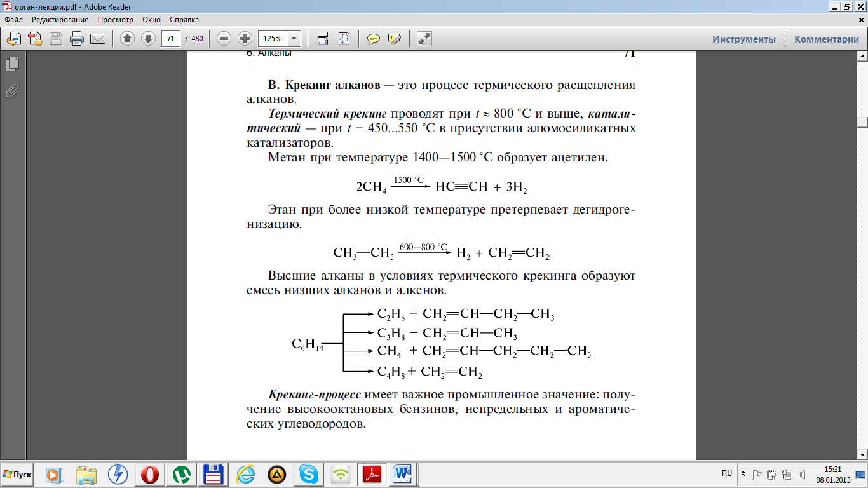The image size is (868, 488).
Task: Open the Файл menu
Action: pos(13,20)
